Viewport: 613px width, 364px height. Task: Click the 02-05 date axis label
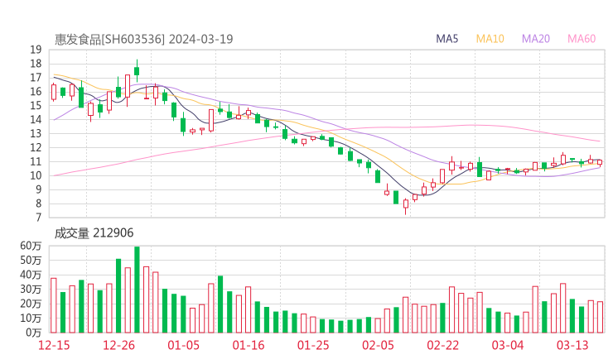378,345
